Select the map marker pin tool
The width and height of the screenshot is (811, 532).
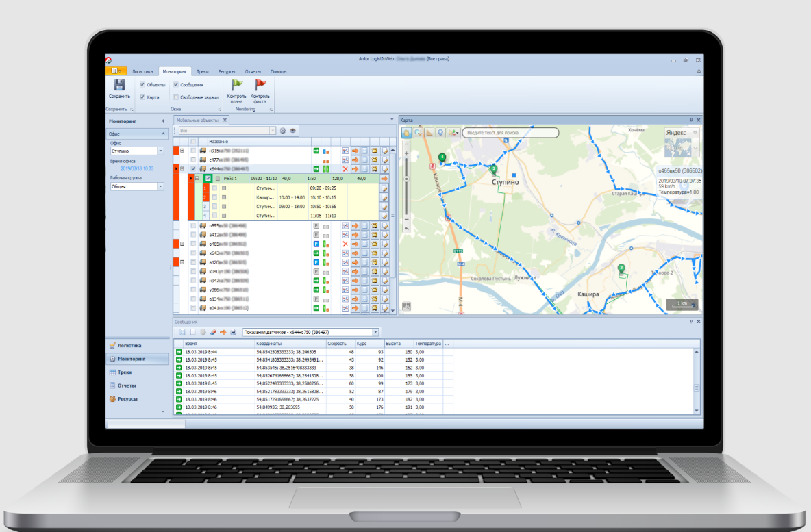tap(440, 133)
